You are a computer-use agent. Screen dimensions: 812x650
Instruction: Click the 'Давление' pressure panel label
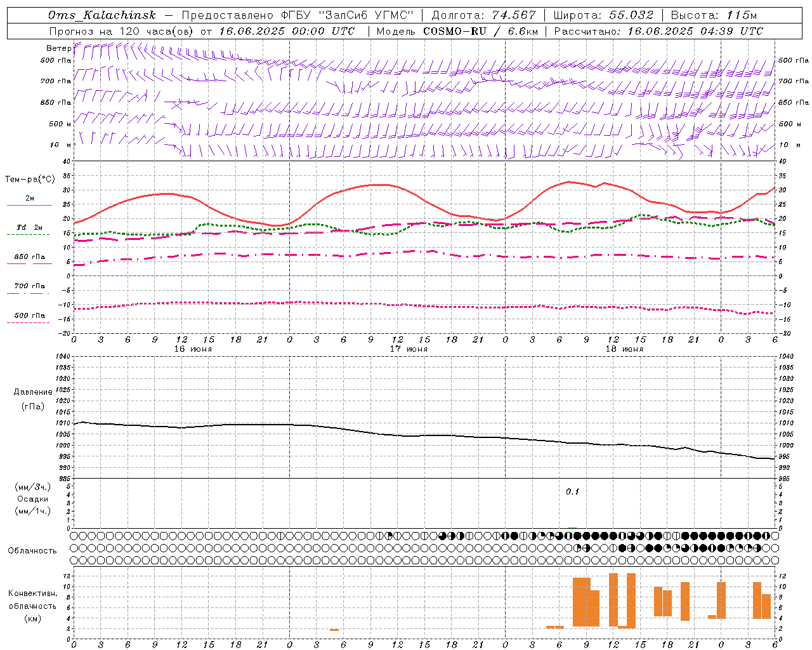point(33,392)
